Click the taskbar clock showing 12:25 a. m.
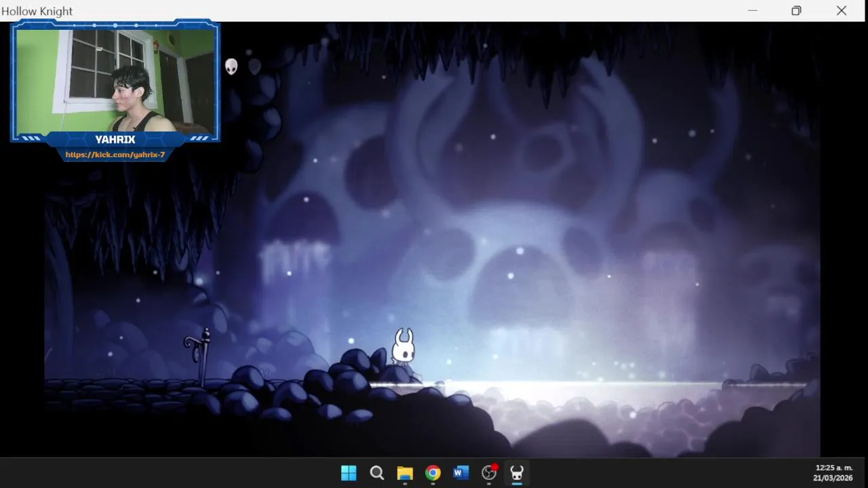868x488 pixels. (833, 468)
